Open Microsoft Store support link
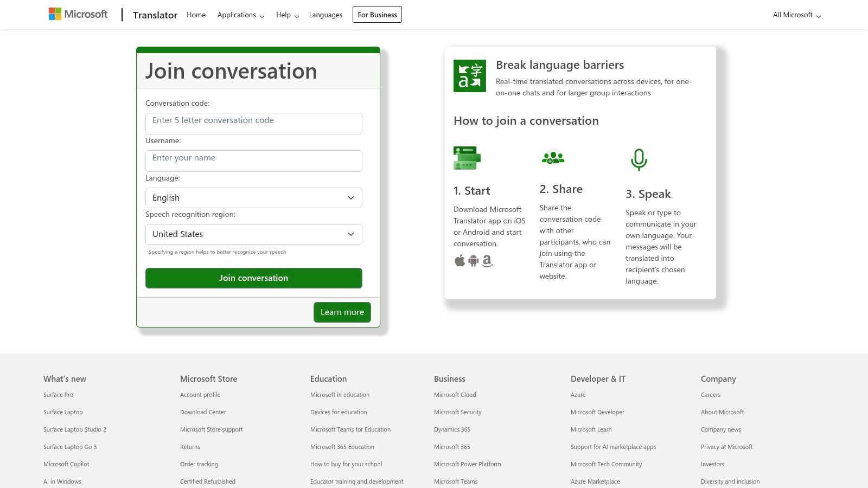This screenshot has height=488, width=868. pos(212,429)
